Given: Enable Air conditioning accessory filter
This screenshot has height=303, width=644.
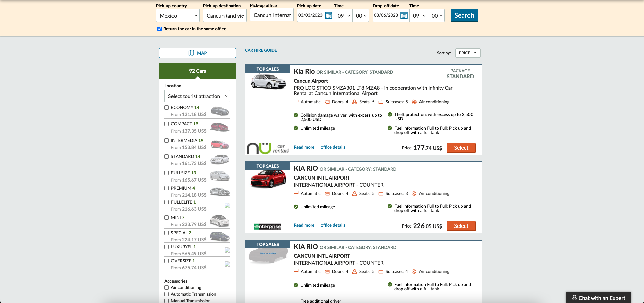Looking at the screenshot, I should tap(166, 287).
